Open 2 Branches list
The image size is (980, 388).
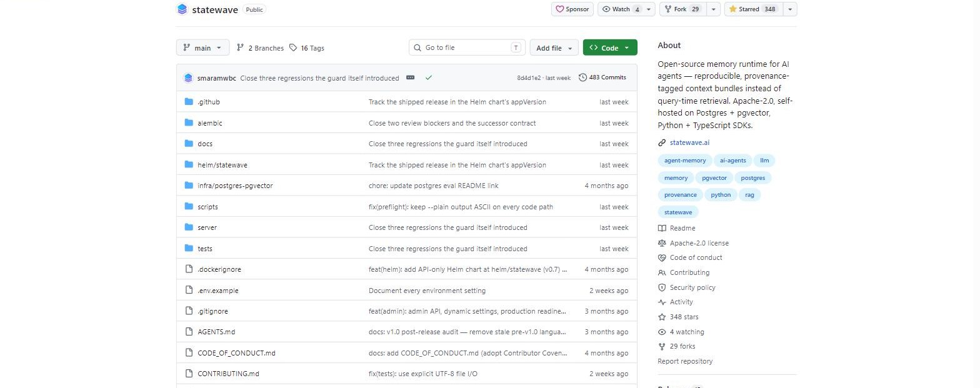(x=260, y=48)
